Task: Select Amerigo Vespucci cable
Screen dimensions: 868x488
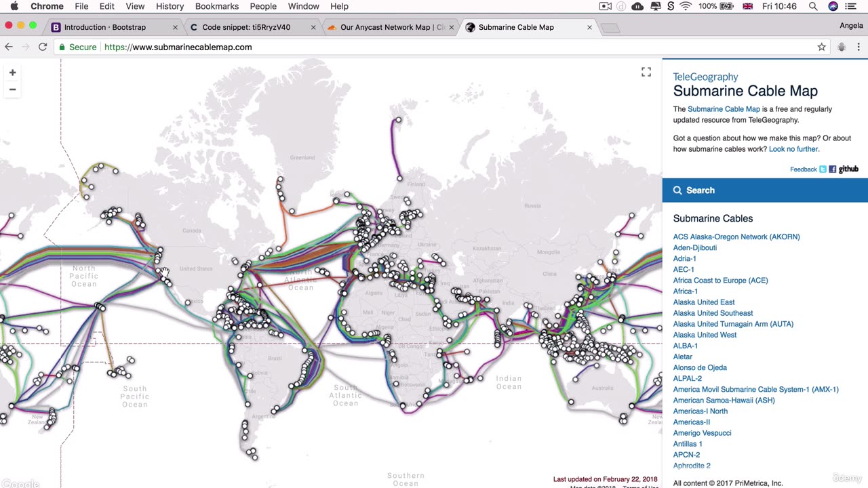Action: [x=703, y=432]
